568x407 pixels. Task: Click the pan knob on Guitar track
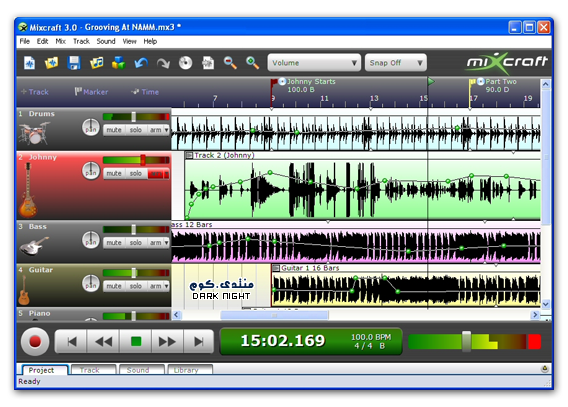coord(91,283)
